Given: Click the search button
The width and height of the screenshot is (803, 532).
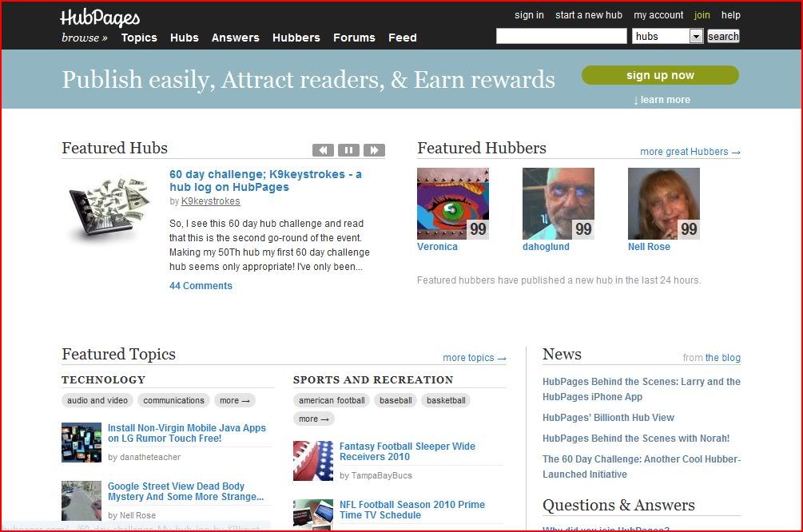Looking at the screenshot, I should (723, 37).
